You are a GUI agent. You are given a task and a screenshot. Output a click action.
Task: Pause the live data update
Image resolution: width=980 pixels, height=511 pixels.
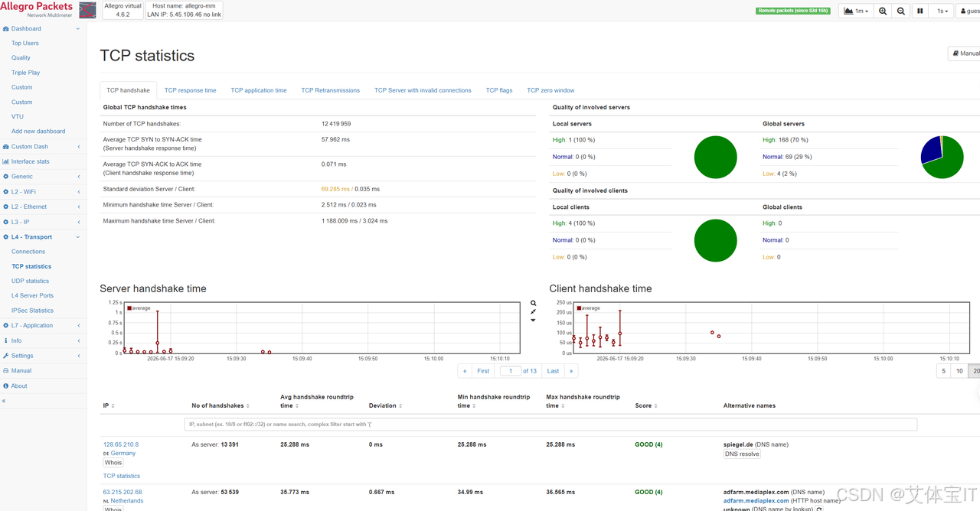tap(920, 11)
